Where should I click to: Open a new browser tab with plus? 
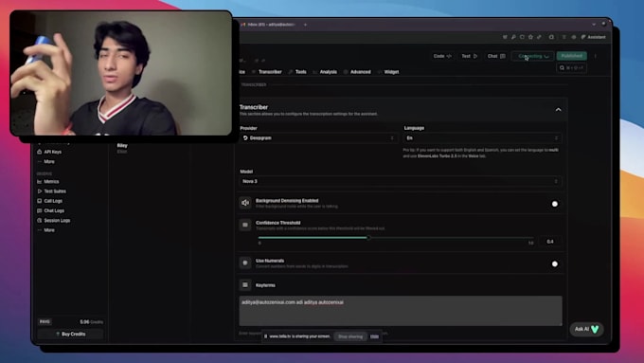point(305,25)
